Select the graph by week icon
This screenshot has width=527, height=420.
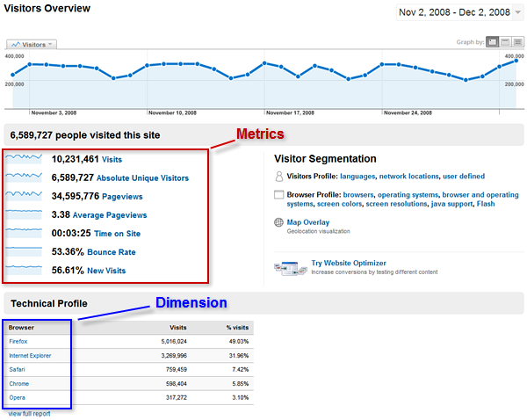coord(505,42)
